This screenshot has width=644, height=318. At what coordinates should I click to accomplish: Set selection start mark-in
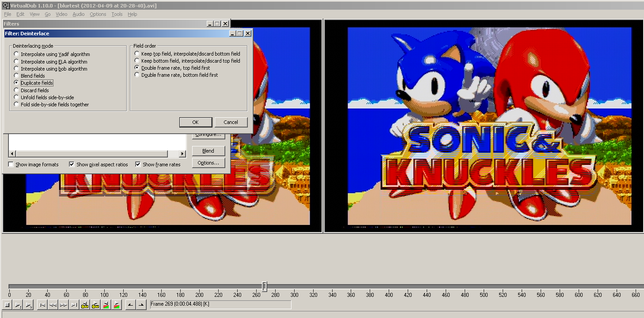131,305
